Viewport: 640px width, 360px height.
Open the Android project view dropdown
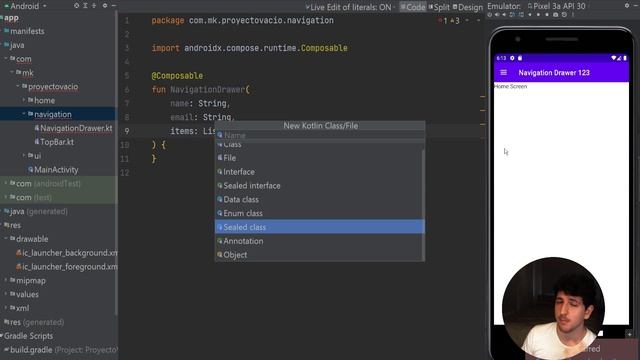pyautogui.click(x=25, y=6)
